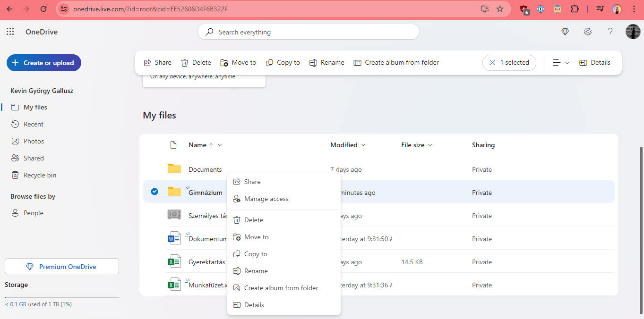Open the < 0.1 GB storage link

(16, 304)
